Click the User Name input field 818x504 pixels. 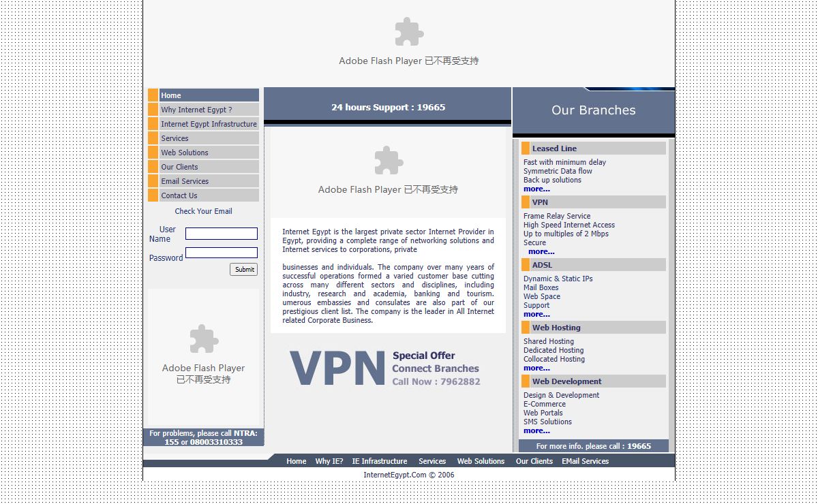tap(222, 234)
